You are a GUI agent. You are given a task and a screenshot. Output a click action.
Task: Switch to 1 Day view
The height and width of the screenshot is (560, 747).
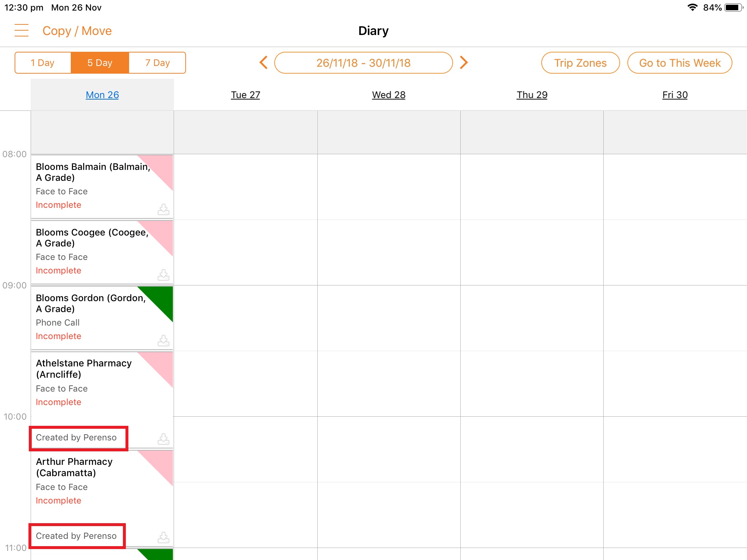[43, 63]
